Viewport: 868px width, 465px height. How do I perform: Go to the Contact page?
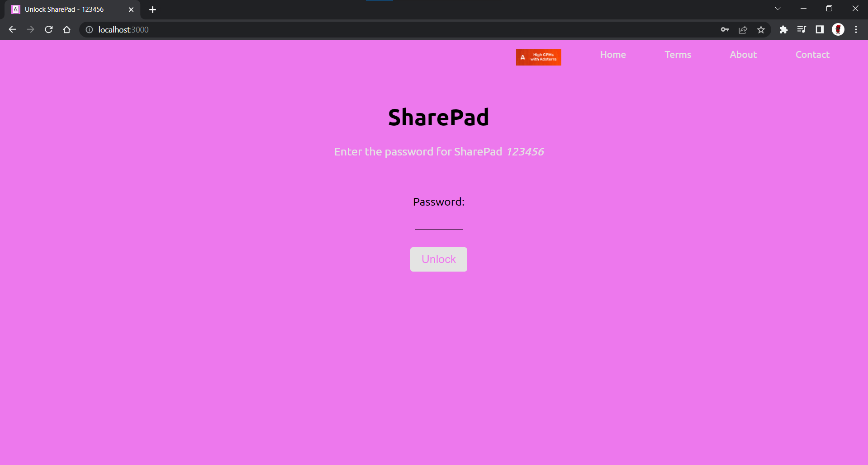812,54
